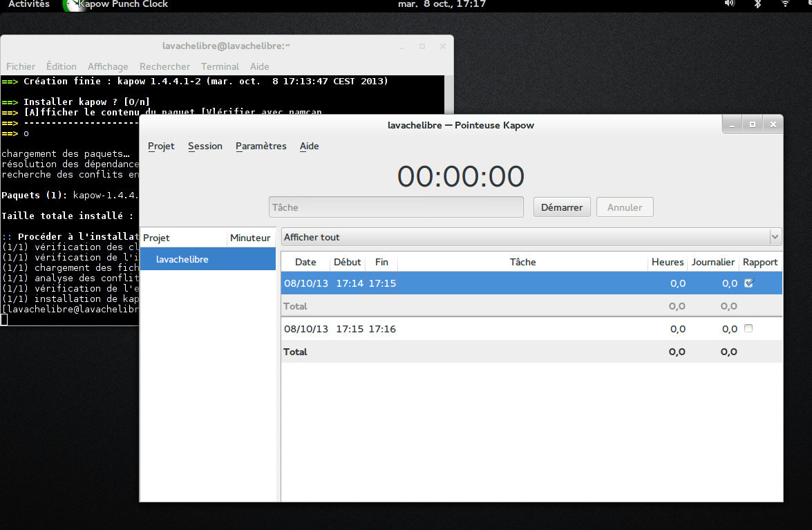Open the Session menu in Kapow
Image resolution: width=812 pixels, height=530 pixels.
click(x=205, y=146)
